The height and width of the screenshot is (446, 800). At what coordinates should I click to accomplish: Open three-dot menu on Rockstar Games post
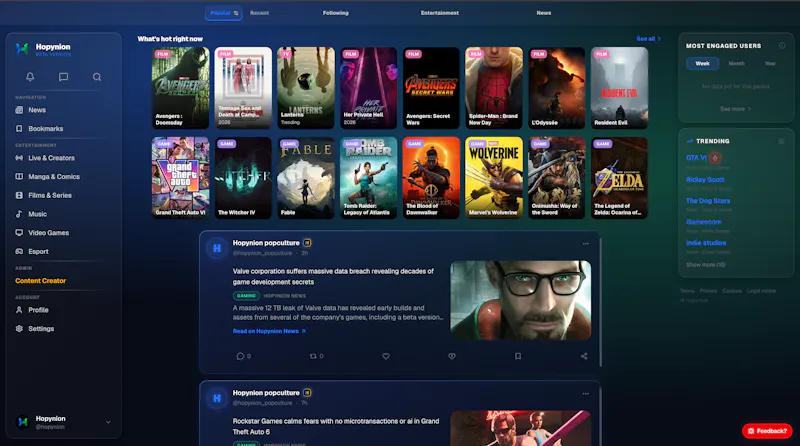pos(586,393)
